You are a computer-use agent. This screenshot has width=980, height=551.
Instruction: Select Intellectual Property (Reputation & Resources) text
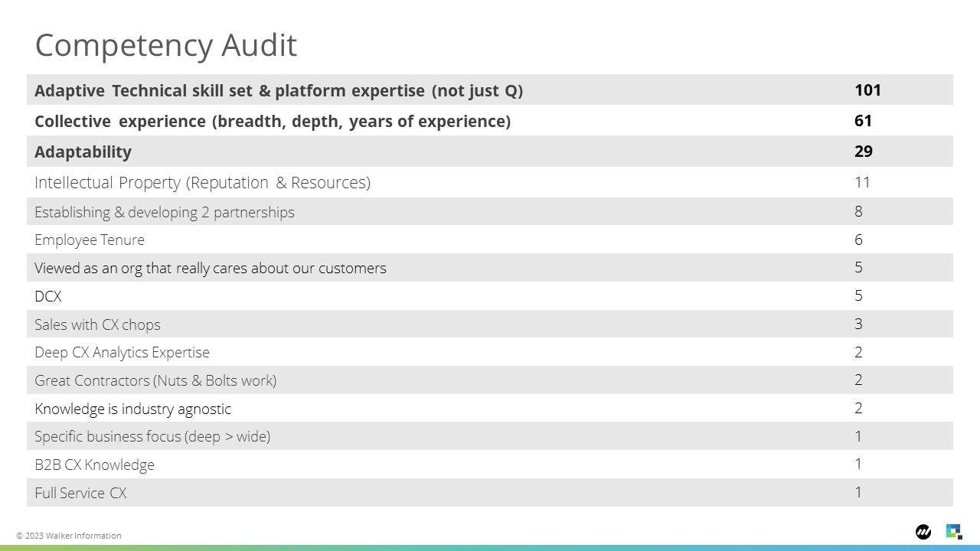(x=202, y=182)
